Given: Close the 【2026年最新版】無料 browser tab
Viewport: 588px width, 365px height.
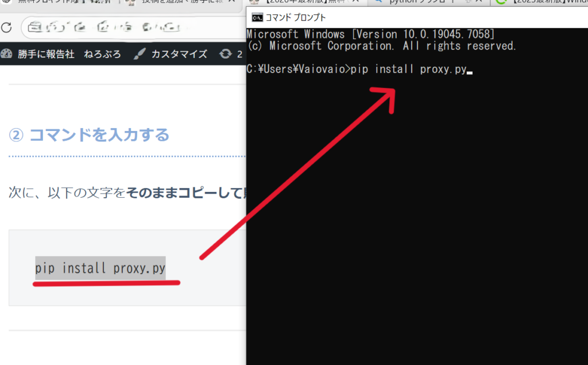Looking at the screenshot, I should (x=357, y=2).
